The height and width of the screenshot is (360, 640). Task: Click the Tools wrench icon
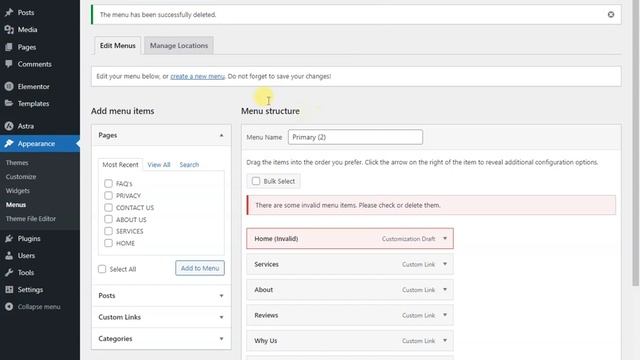(9, 272)
